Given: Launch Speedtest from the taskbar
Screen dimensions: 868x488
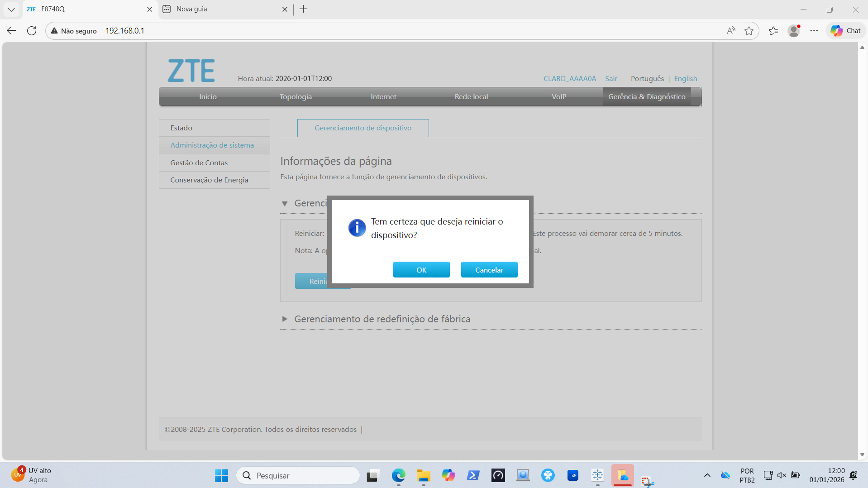Looking at the screenshot, I should pyautogui.click(x=498, y=475).
